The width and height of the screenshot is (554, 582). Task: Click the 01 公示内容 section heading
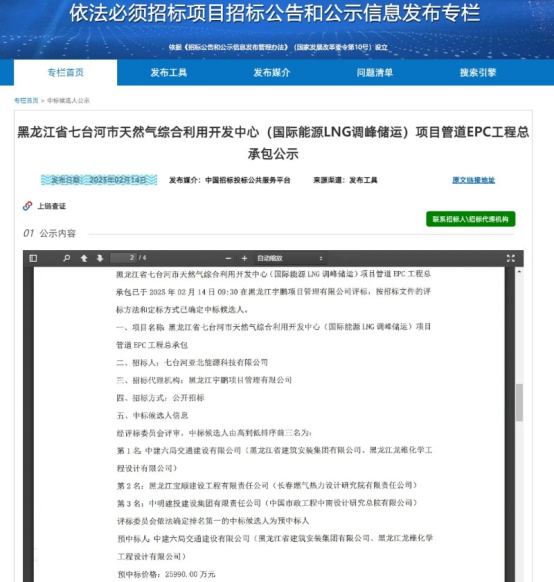(x=49, y=233)
